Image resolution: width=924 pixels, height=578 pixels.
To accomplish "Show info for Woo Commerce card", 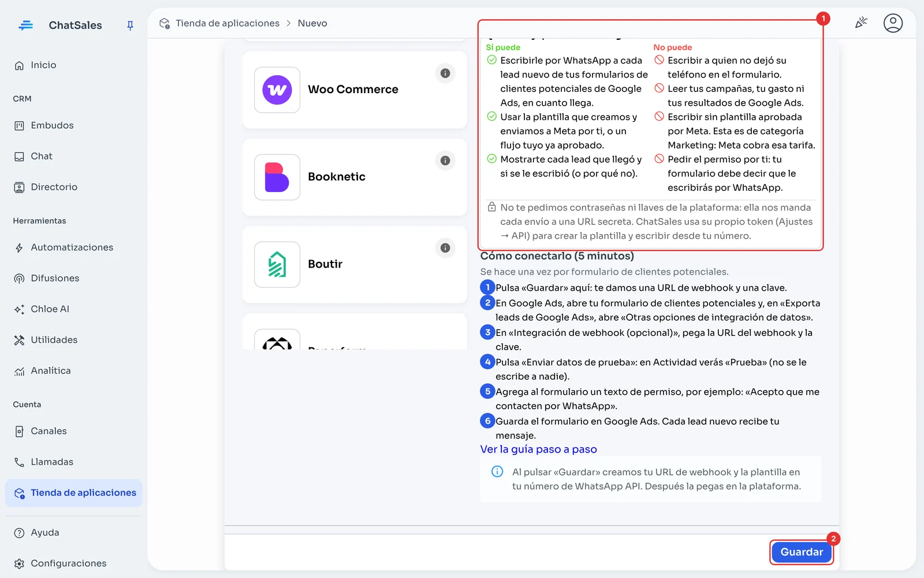I will tap(445, 73).
